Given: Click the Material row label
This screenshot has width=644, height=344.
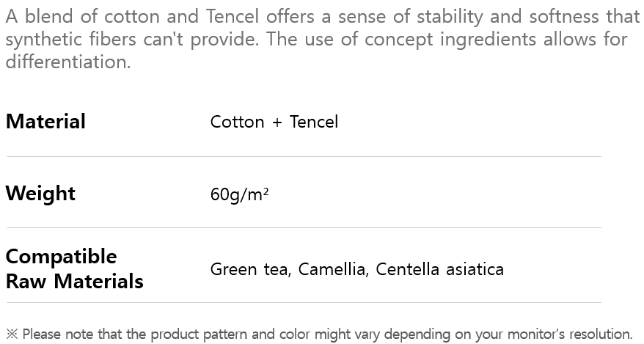Looking at the screenshot, I should pos(45,122).
